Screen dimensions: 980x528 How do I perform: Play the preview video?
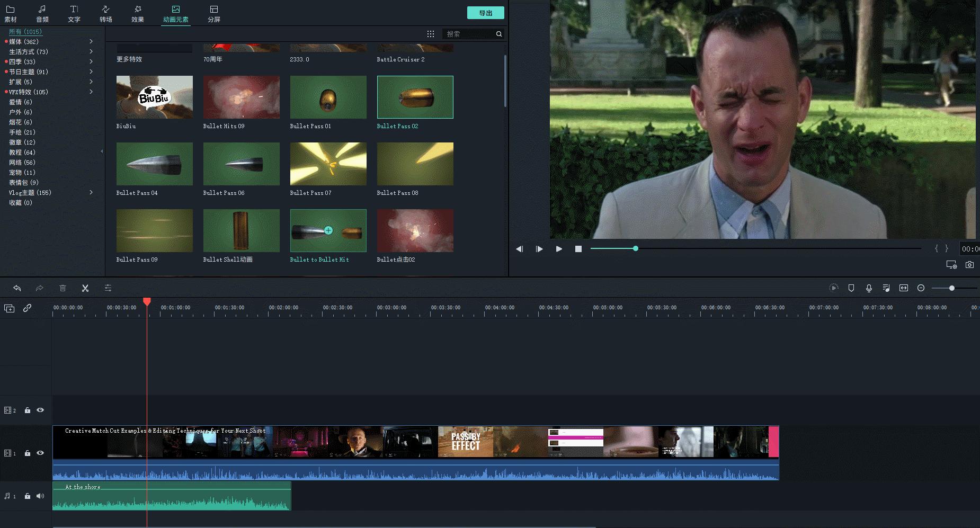click(559, 249)
